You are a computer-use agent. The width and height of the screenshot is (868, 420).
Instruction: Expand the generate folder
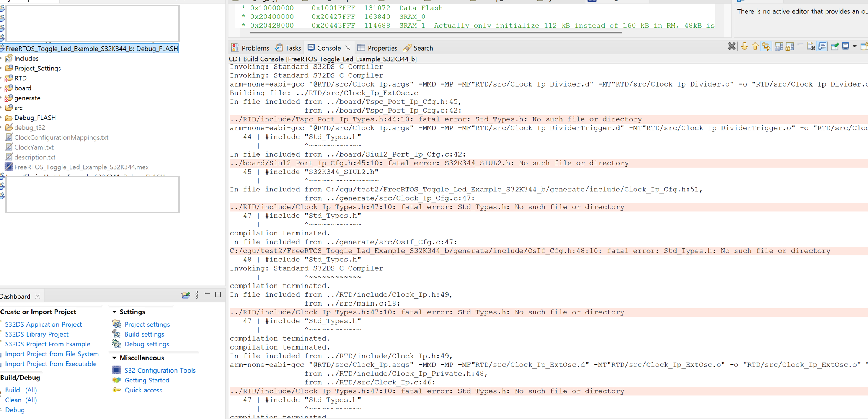tap(2, 98)
